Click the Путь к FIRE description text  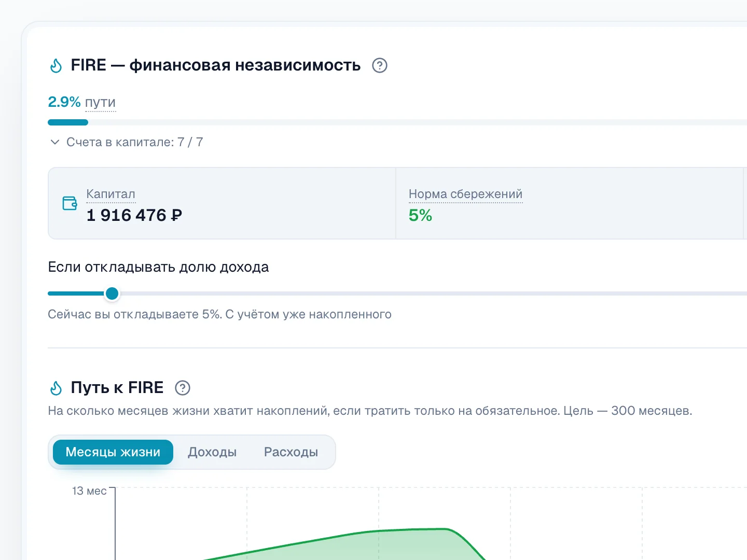pos(370,411)
